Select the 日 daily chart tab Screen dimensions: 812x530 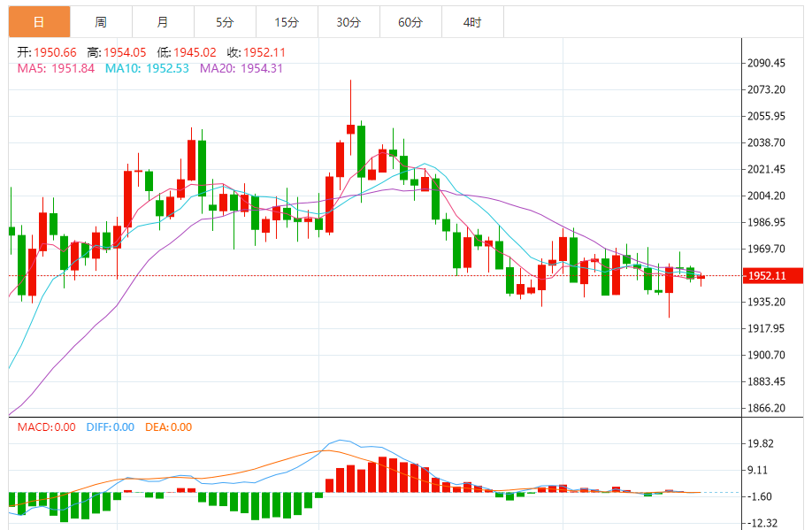[x=39, y=22]
